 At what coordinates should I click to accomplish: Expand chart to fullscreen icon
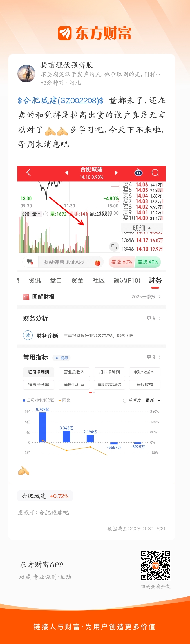coord(114,247)
